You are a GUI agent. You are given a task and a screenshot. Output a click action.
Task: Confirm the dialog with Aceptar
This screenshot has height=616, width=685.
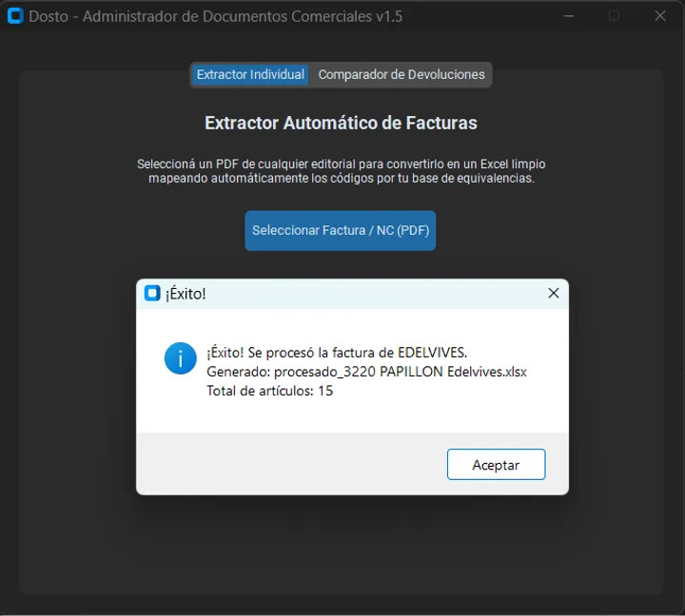point(497,465)
